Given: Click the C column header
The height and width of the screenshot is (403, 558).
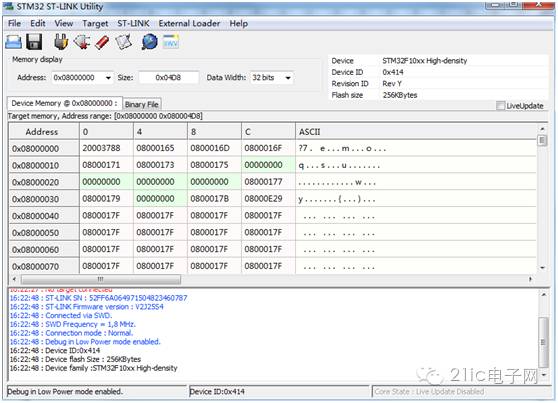Looking at the screenshot, I should 268,132.
